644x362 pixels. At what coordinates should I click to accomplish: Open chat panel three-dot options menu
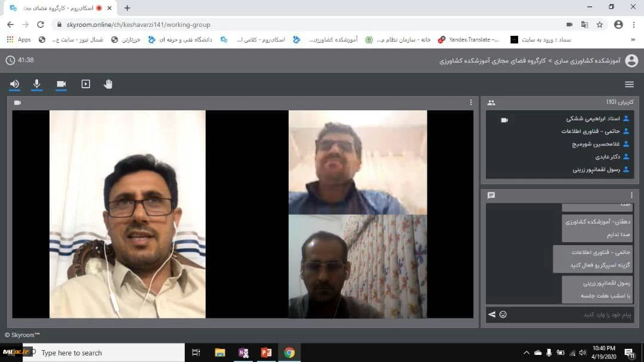(631, 195)
